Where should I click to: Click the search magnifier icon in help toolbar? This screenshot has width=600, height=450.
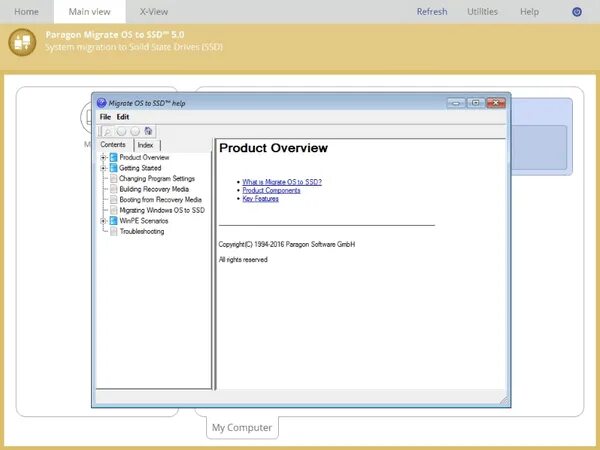click(x=108, y=132)
